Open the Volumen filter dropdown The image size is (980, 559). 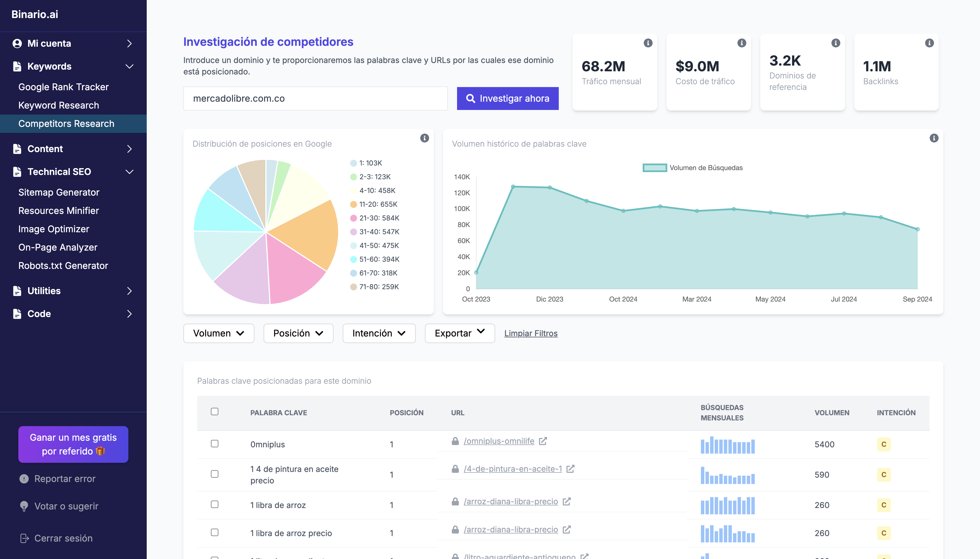[219, 333]
